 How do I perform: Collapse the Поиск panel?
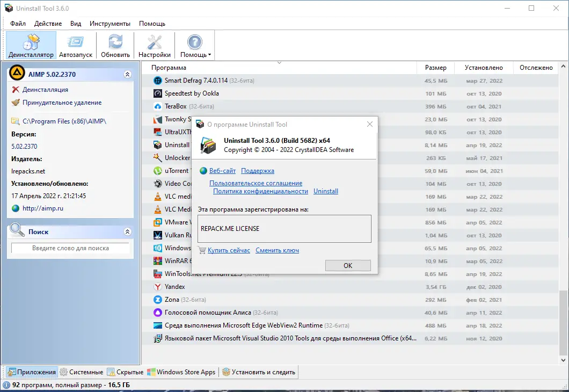tap(128, 231)
